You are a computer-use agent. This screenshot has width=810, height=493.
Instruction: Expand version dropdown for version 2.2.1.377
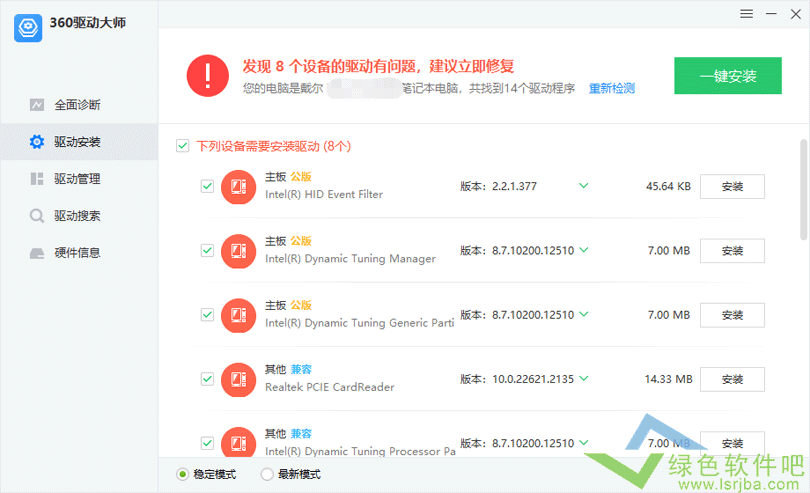pyautogui.click(x=583, y=186)
